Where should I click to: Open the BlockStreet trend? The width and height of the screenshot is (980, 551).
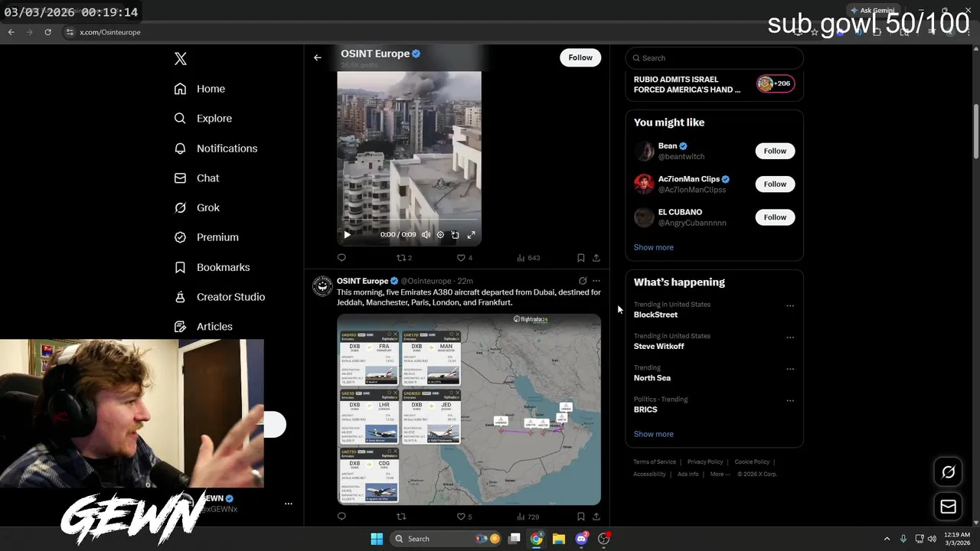click(x=655, y=315)
